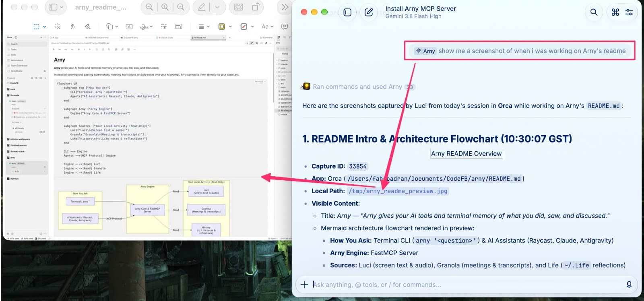This screenshot has width=644, height=301.
Task: Click the plus attach button in chat input
Action: pyautogui.click(x=304, y=285)
